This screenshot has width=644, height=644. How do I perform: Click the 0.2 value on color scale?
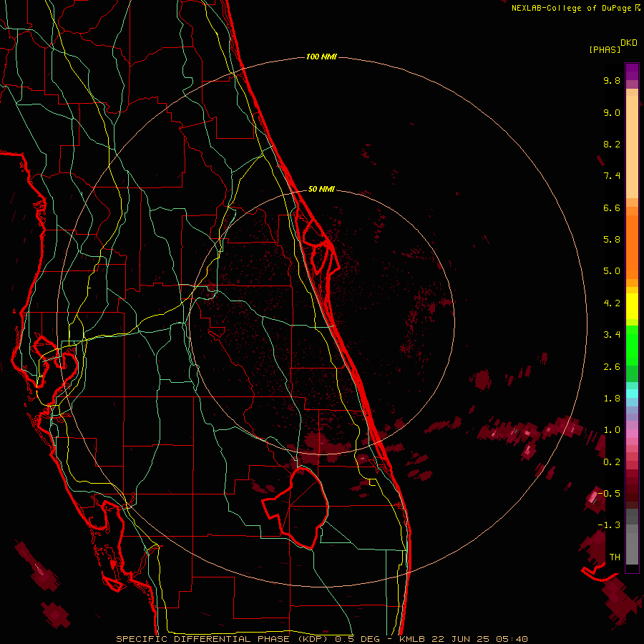tap(612, 462)
